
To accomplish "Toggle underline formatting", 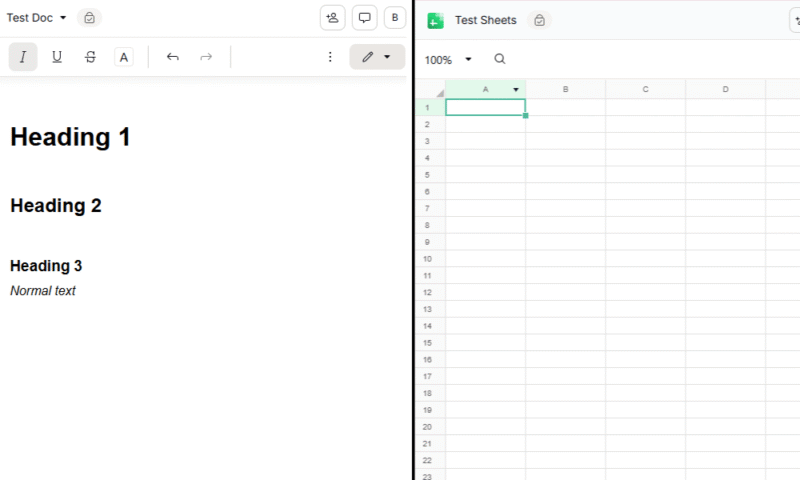I will (57, 57).
